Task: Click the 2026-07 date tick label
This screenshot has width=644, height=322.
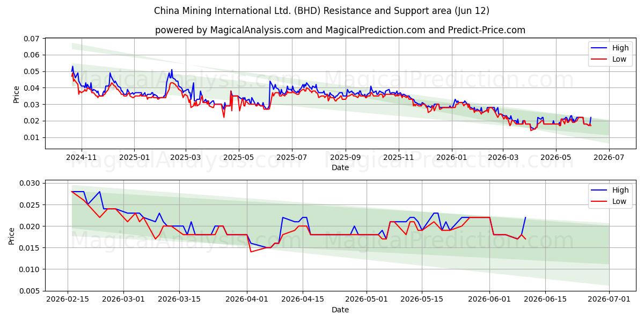Action: point(609,158)
